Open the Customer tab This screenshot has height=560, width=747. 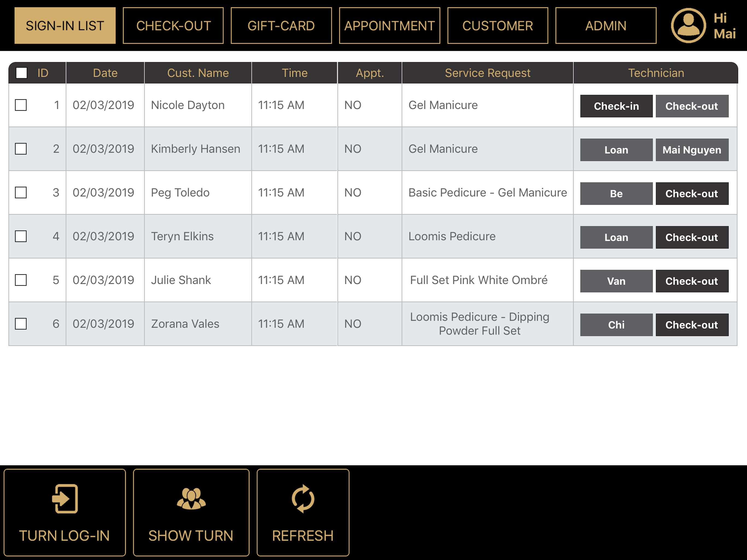(498, 26)
